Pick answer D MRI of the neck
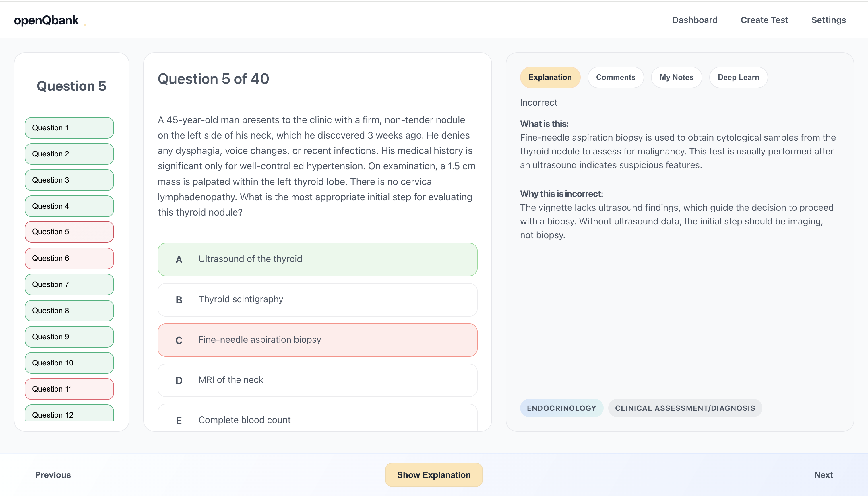Viewport: 868px width, 496px height. (x=317, y=380)
